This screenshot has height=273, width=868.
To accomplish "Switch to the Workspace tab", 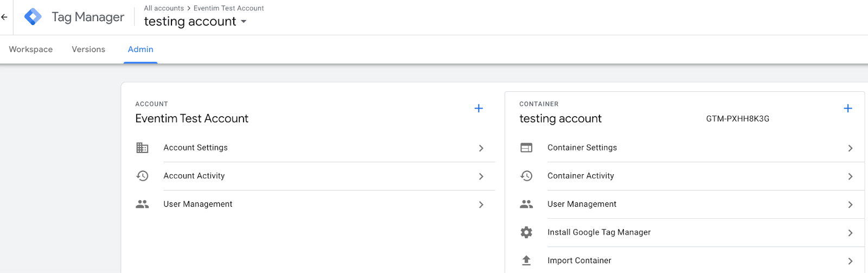I will click(31, 49).
